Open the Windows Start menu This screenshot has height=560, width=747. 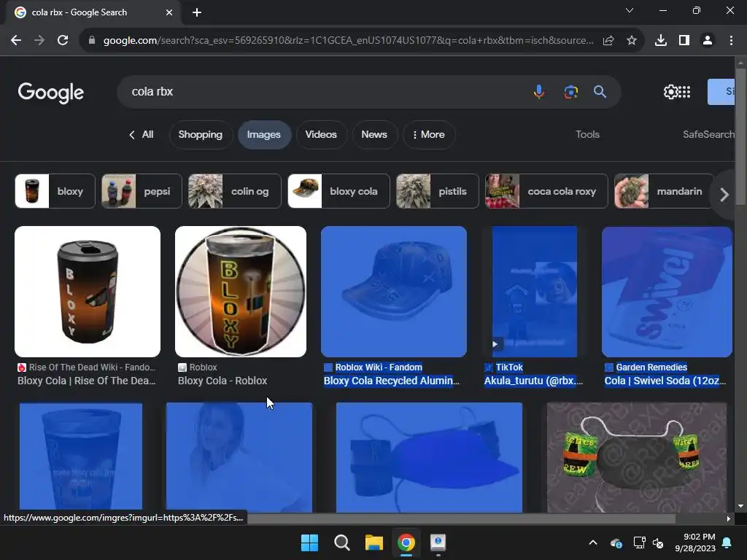point(309,542)
